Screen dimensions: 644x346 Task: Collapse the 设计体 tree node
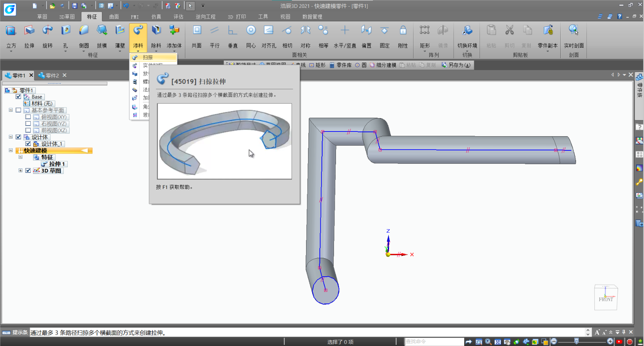tap(11, 137)
